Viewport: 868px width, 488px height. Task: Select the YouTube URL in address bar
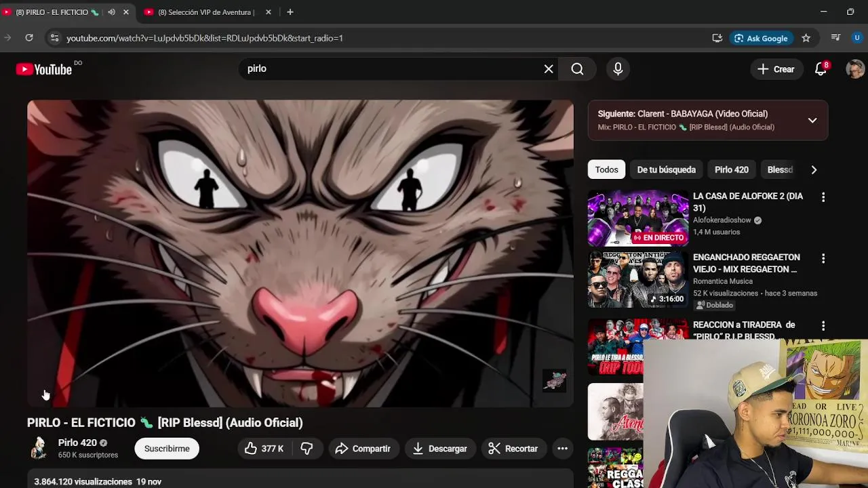click(x=205, y=38)
